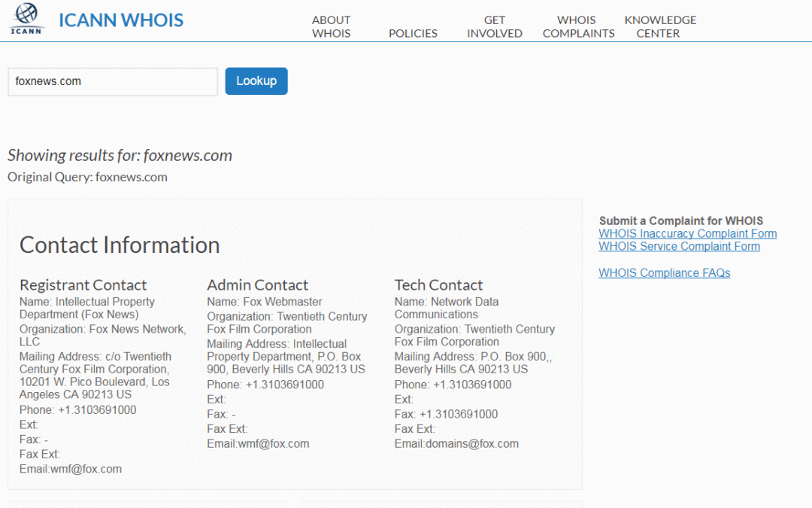812x508 pixels.
Task: Open the WHOIS Service Complaint Form link
Action: point(680,246)
